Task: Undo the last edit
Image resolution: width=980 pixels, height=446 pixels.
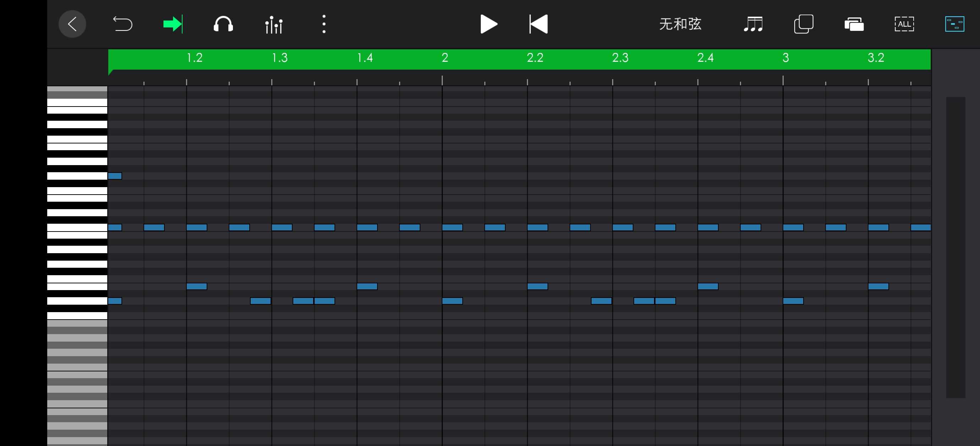Action: tap(123, 25)
